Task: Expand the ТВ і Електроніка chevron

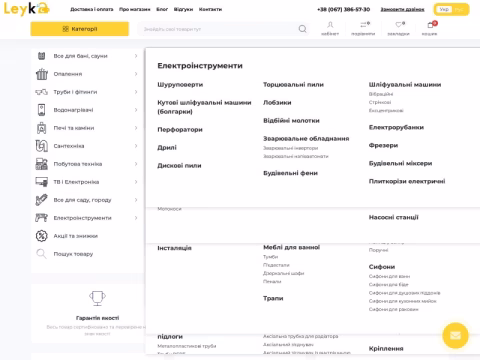Action: click(x=136, y=182)
